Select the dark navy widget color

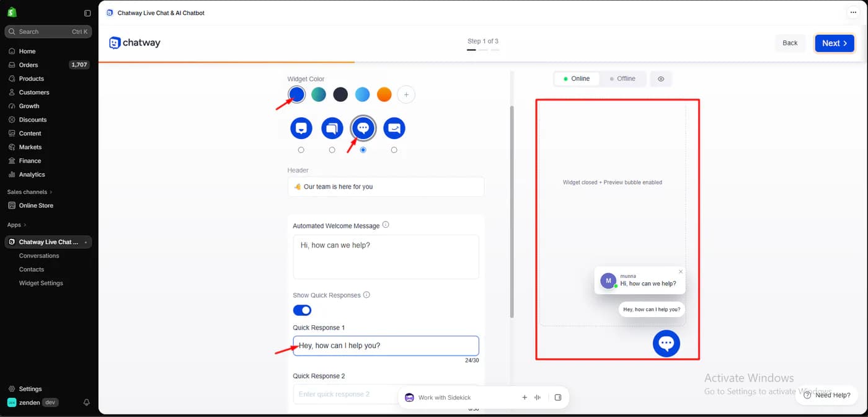point(340,94)
